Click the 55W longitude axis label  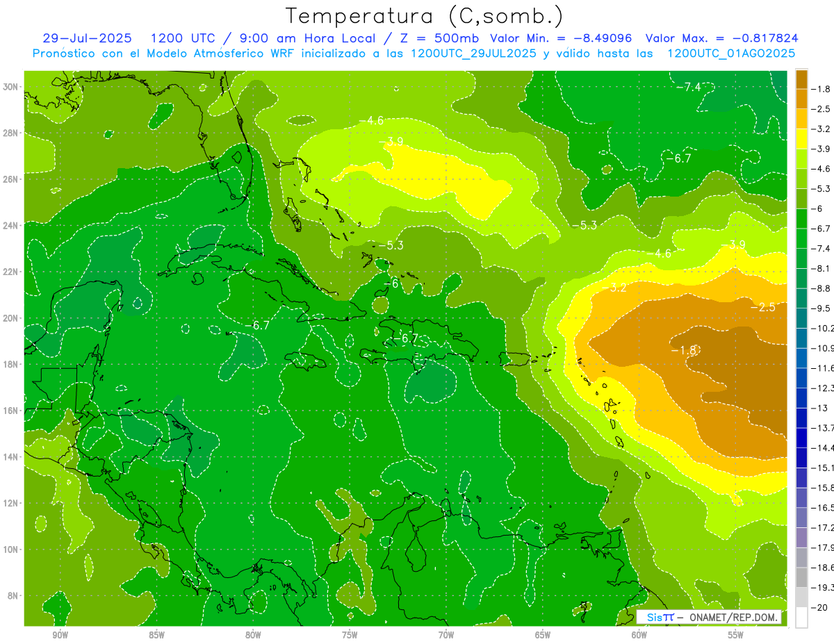[735, 635]
